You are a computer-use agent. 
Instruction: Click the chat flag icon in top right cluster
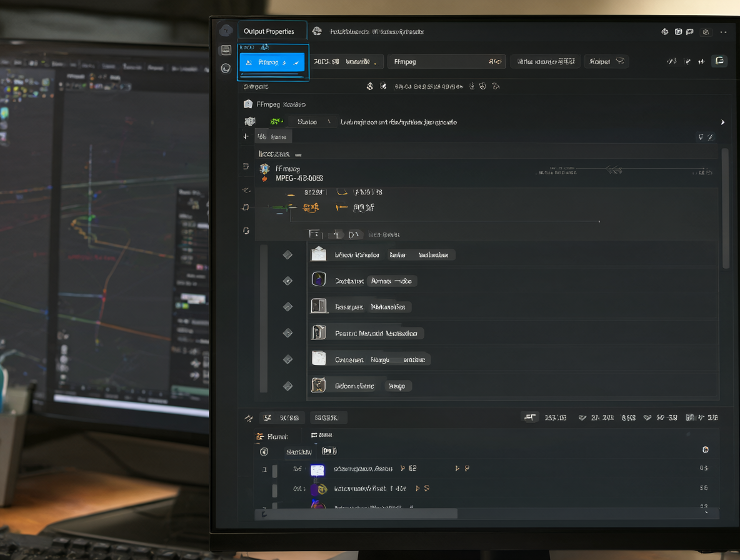pos(690,32)
